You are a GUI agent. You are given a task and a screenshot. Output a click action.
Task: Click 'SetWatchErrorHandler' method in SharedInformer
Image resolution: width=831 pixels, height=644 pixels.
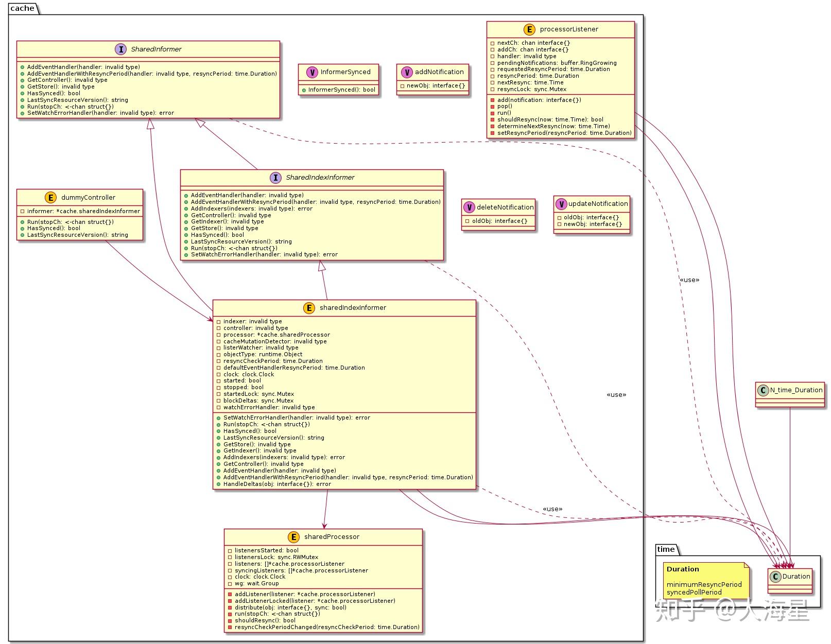pos(100,113)
